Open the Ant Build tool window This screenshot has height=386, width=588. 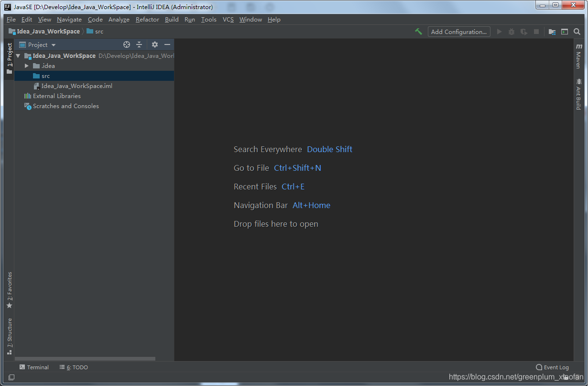pyautogui.click(x=578, y=94)
